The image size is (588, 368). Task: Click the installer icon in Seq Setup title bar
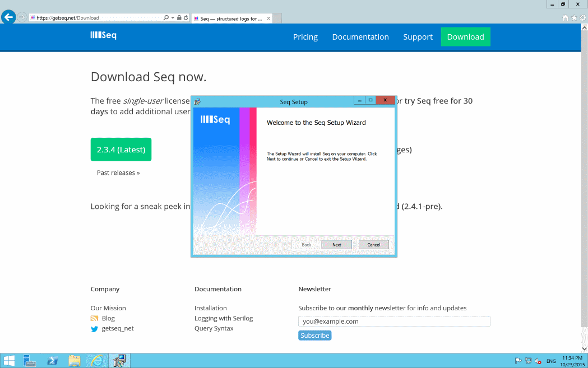tap(198, 101)
